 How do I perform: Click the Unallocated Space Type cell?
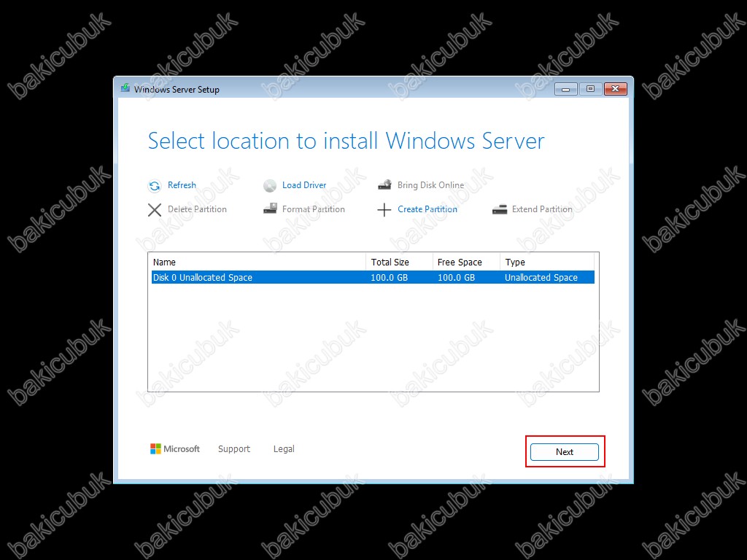pos(541,277)
